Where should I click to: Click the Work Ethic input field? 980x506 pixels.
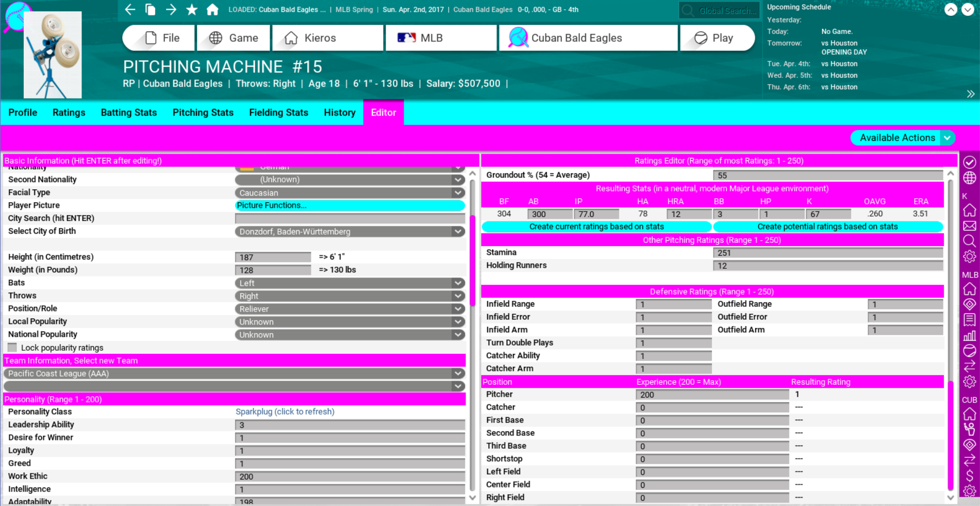[350, 477]
